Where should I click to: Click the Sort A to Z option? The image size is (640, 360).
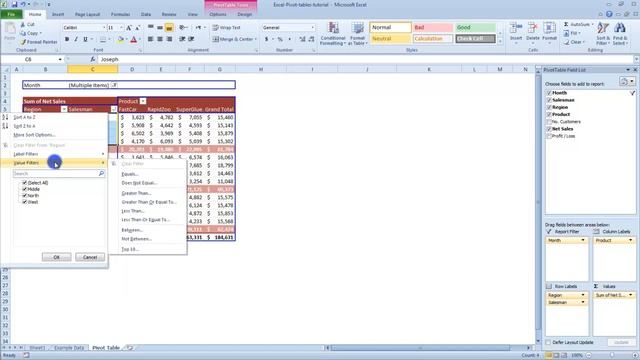24,117
